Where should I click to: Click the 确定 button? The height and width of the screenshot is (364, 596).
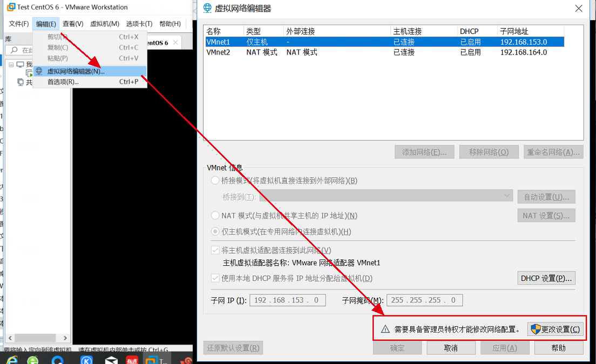397,348
